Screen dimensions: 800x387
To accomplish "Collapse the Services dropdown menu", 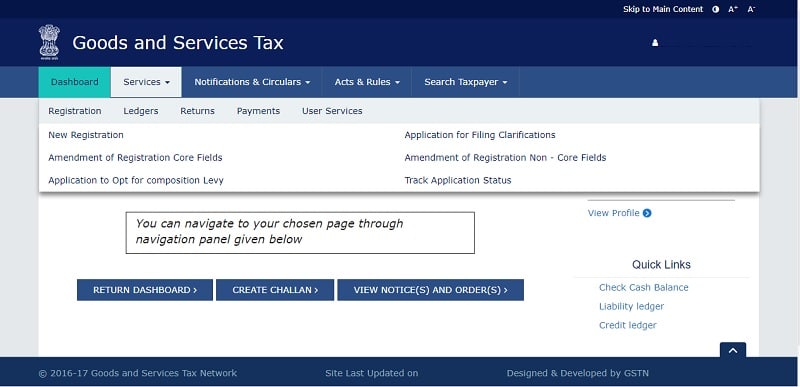I will coord(146,82).
